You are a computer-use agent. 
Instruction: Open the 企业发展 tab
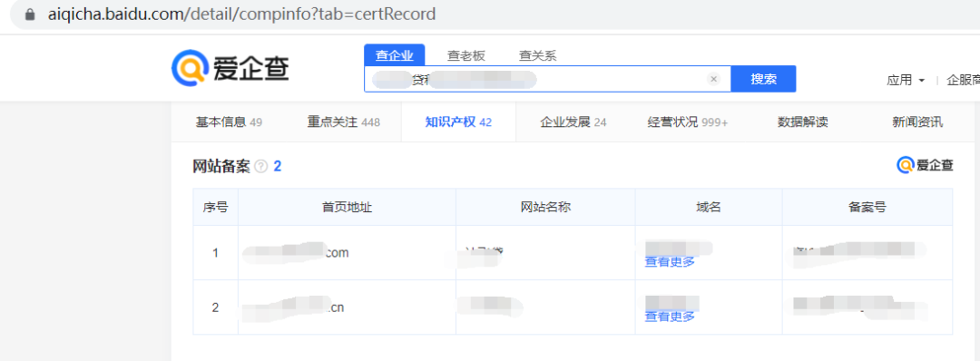(573, 122)
